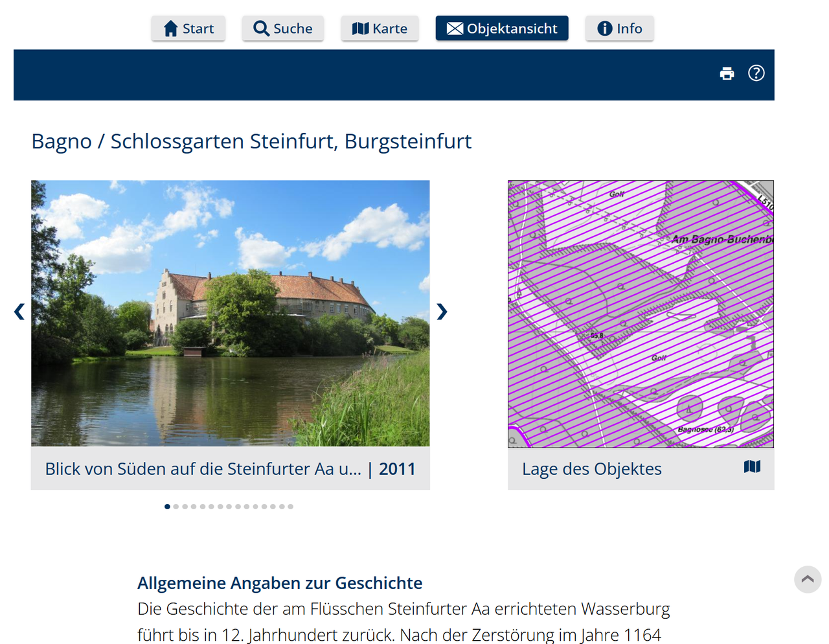Image resolution: width=829 pixels, height=644 pixels.
Task: Open help via question mark icon
Action: click(x=756, y=73)
